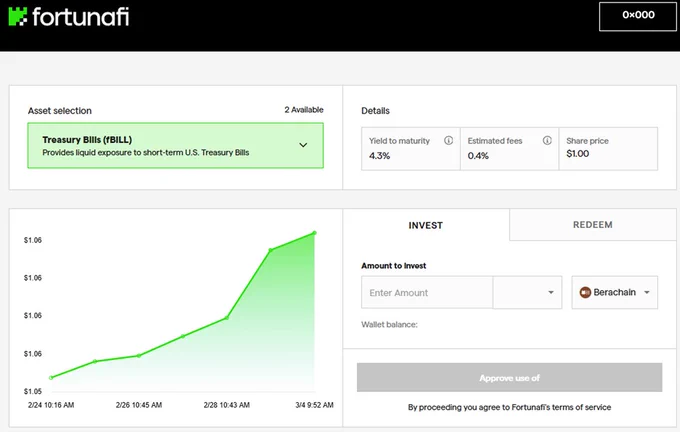Click the Estimated fees info icon
This screenshot has width=680, height=432.
pyautogui.click(x=547, y=140)
